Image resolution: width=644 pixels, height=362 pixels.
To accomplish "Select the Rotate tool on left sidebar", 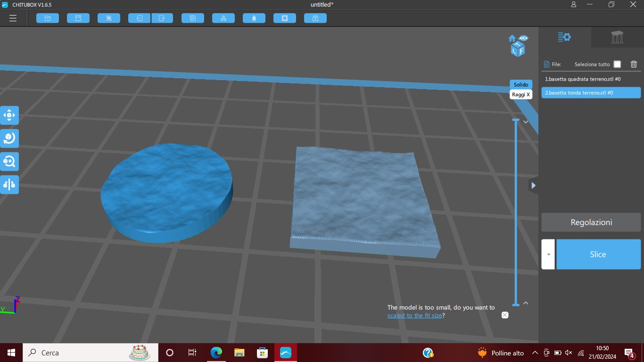I will tap(9, 138).
